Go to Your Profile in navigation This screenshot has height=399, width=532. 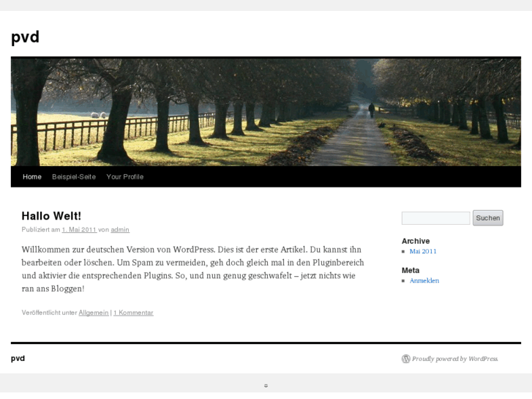pos(125,176)
